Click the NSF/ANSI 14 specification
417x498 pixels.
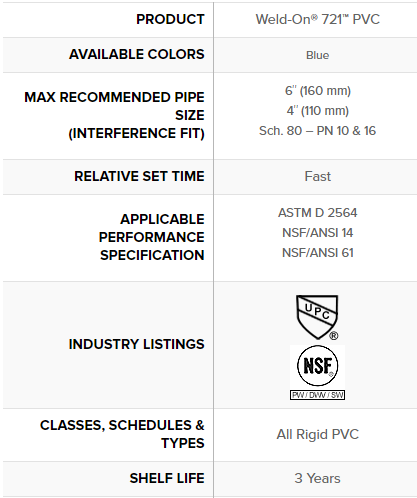(318, 233)
